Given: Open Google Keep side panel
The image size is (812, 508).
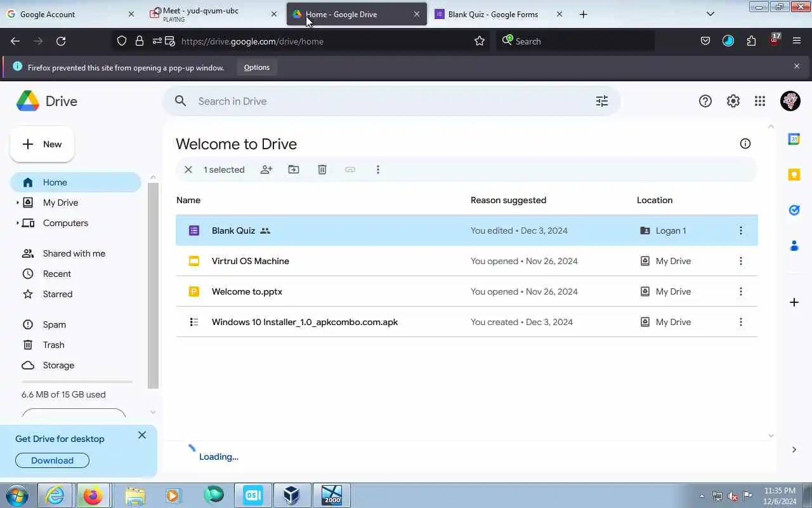Looking at the screenshot, I should pyautogui.click(x=794, y=175).
